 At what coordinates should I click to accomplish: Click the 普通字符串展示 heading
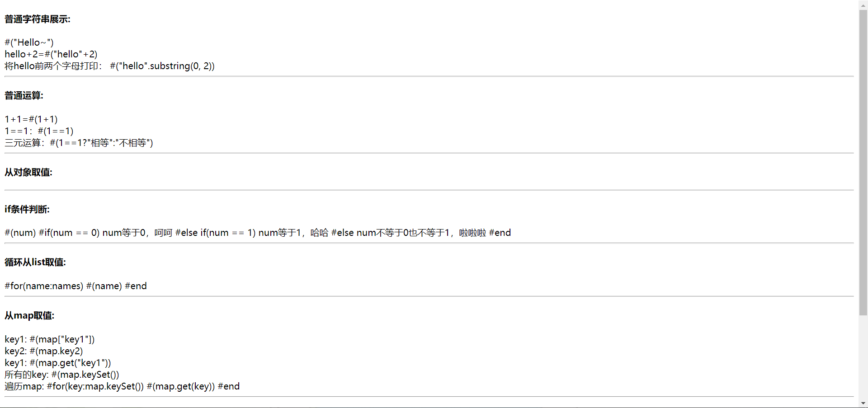(x=38, y=19)
